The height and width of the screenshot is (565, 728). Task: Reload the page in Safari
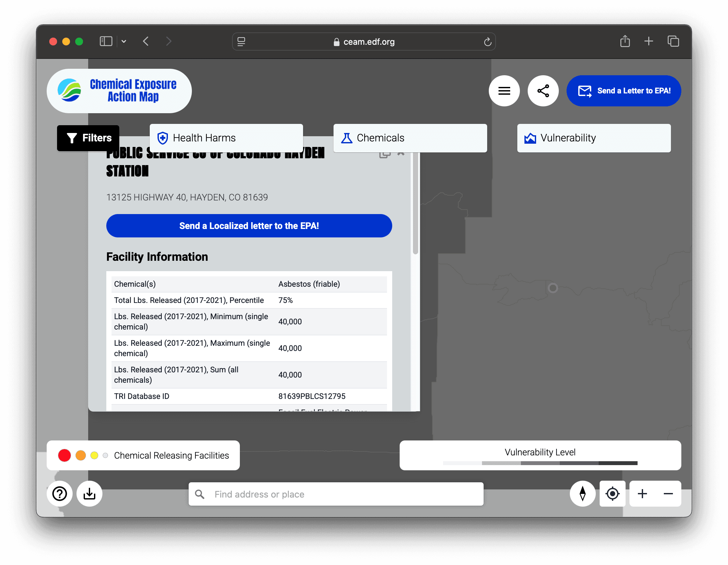click(487, 42)
